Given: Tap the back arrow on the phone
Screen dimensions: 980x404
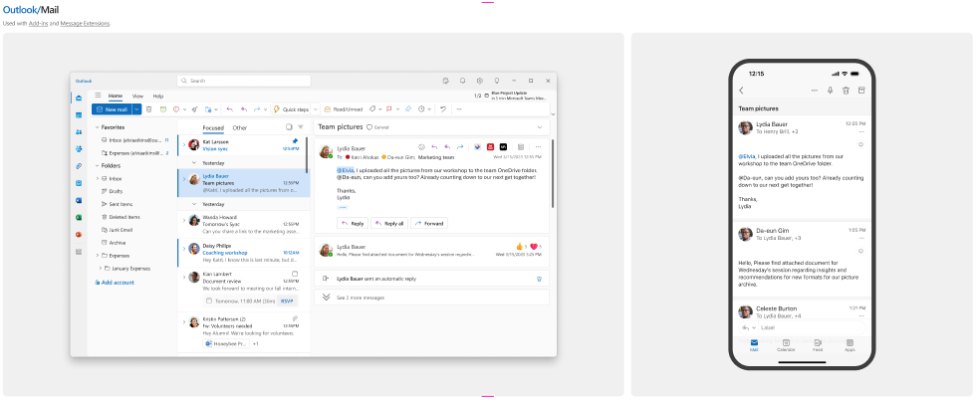Looking at the screenshot, I should click(x=741, y=90).
